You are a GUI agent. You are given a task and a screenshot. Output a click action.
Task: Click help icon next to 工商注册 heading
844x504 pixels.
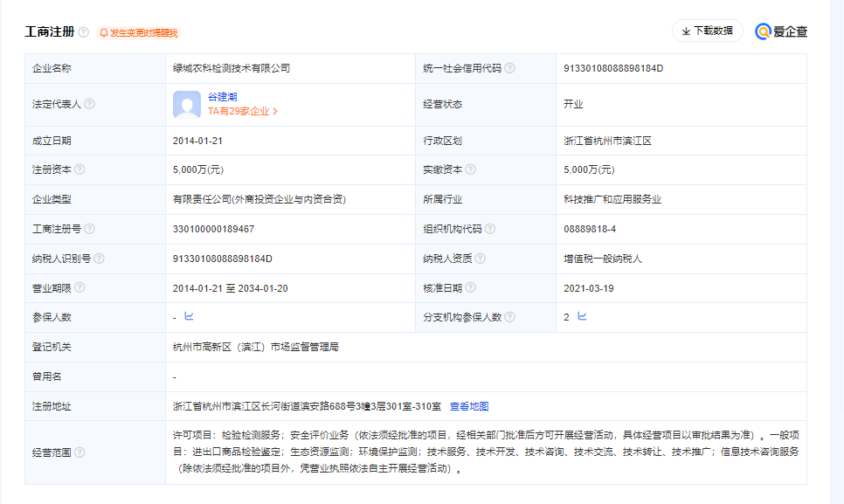83,32
